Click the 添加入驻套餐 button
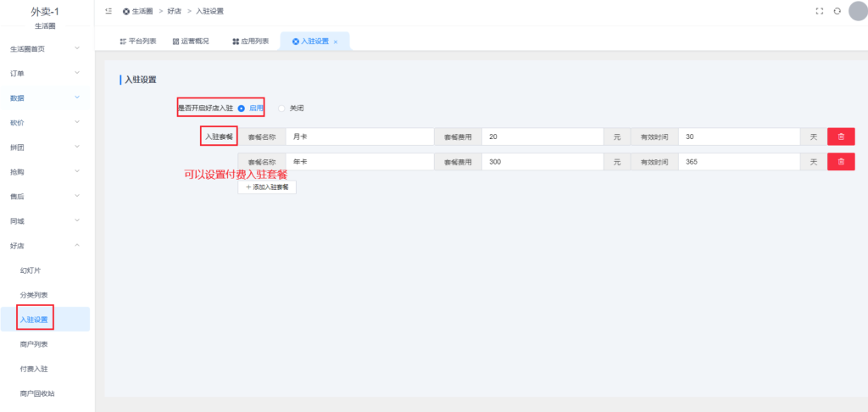Screen dimensions: 868x412 [x=267, y=187]
